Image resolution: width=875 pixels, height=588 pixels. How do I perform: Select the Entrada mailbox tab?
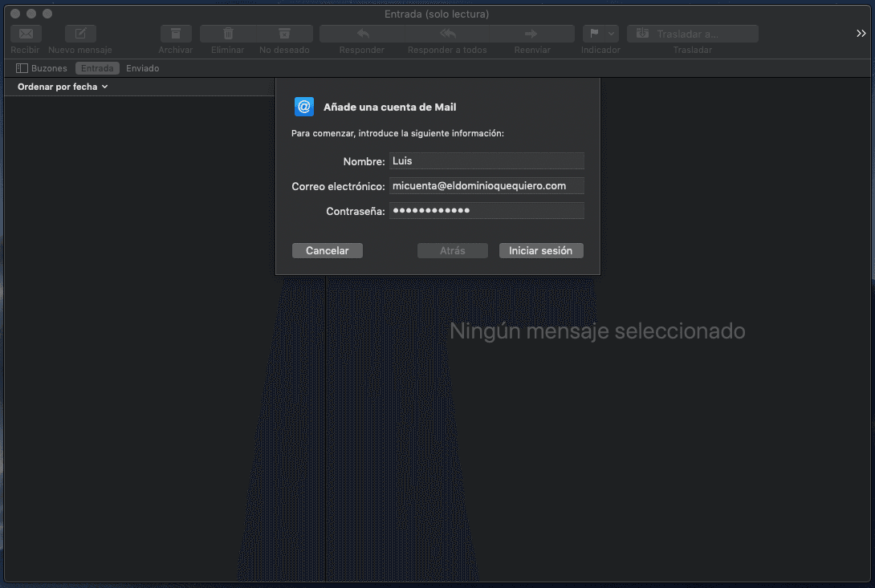[x=97, y=68]
